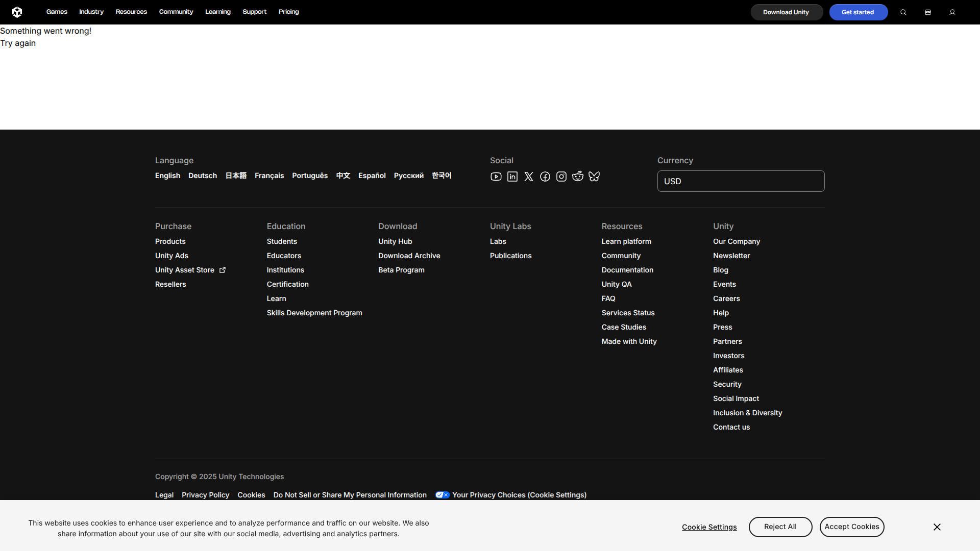Open Download Archive link
The height and width of the screenshot is (551, 980).
point(409,256)
